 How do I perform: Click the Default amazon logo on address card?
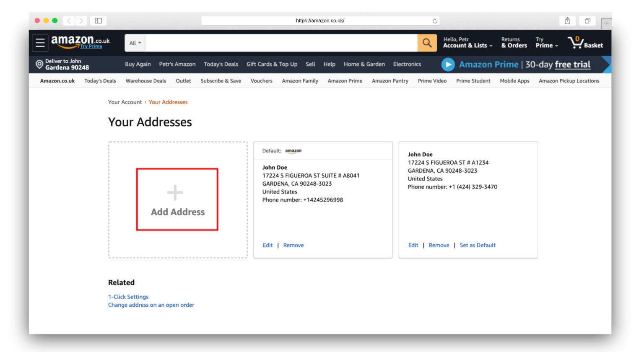pyautogui.click(x=293, y=151)
